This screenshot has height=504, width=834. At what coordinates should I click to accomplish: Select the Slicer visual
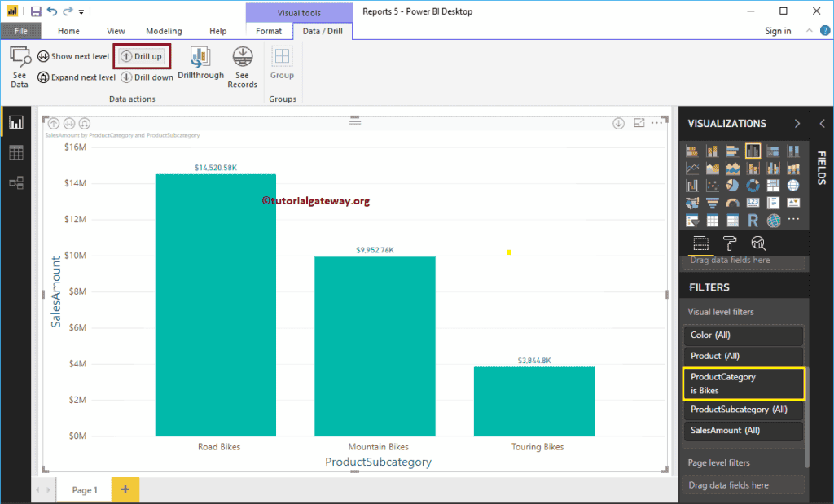(x=692, y=220)
